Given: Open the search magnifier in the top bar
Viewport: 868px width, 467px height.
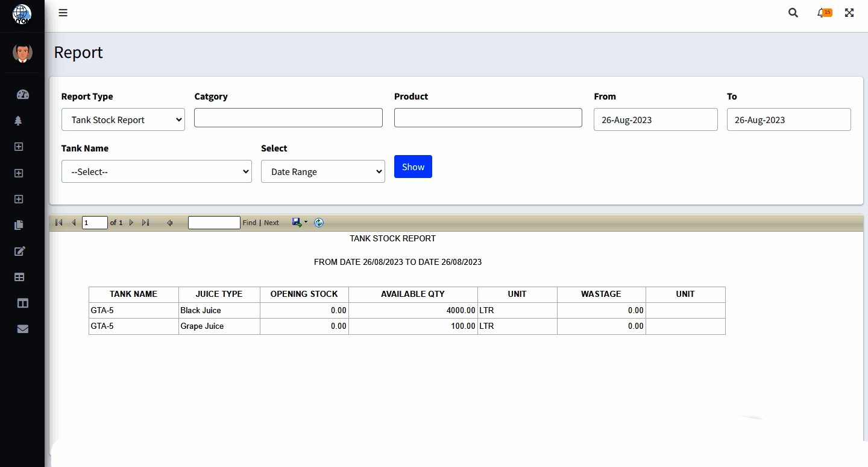Looking at the screenshot, I should pos(793,12).
